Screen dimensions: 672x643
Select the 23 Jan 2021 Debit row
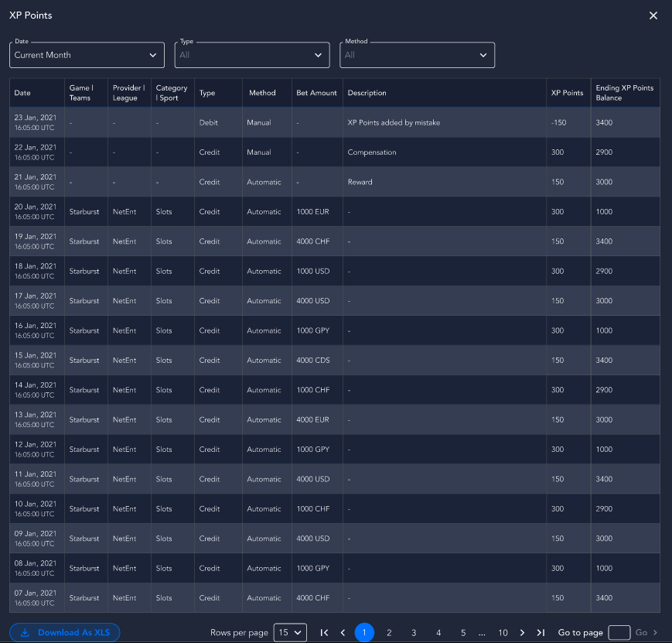(x=334, y=123)
